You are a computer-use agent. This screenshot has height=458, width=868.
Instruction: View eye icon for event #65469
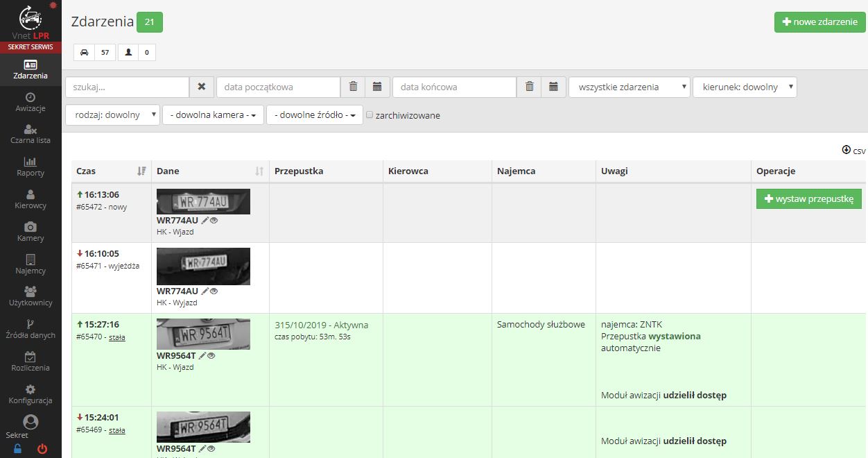pyautogui.click(x=211, y=448)
